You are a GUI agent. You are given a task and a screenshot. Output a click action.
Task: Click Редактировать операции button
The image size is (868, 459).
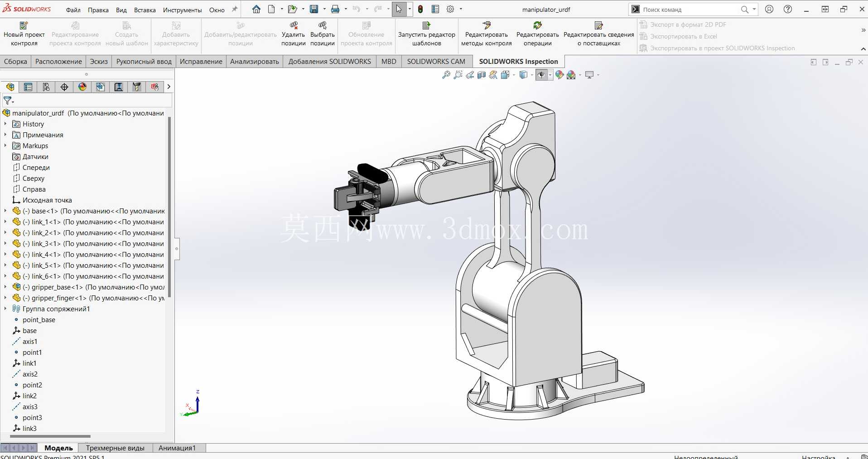click(538, 34)
